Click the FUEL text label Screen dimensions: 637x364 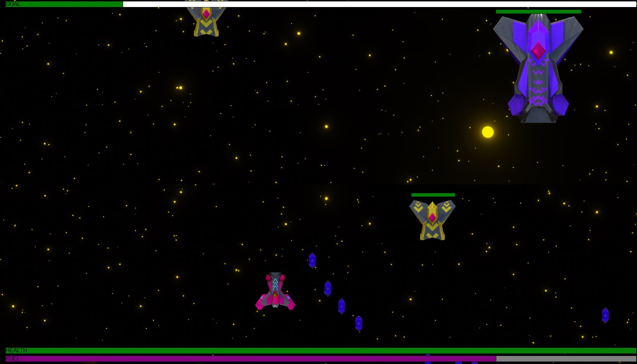point(12,359)
